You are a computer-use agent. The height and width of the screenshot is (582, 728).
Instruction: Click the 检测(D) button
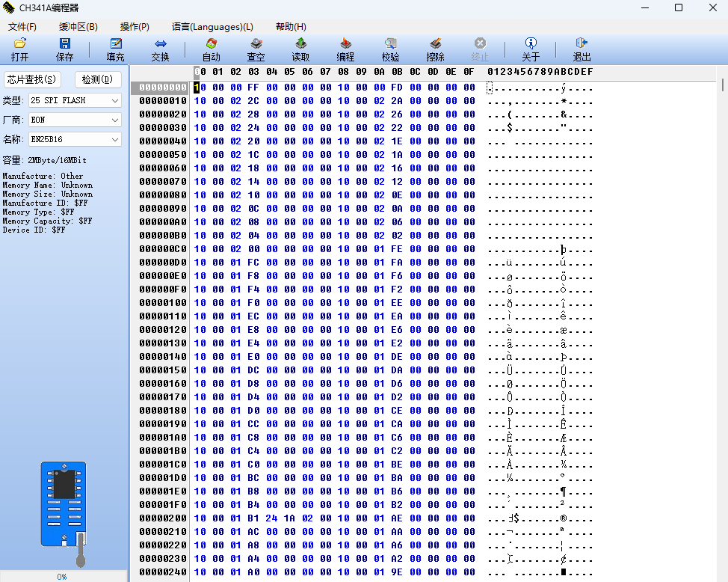point(97,79)
